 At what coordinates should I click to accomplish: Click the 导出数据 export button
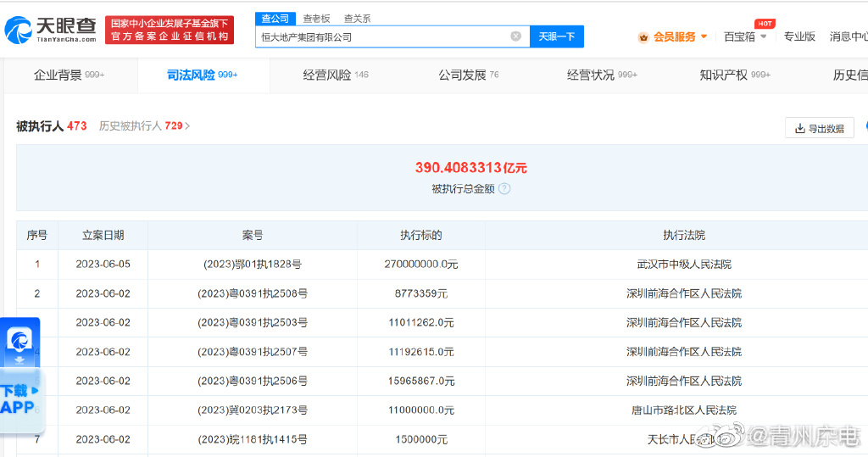coord(820,129)
